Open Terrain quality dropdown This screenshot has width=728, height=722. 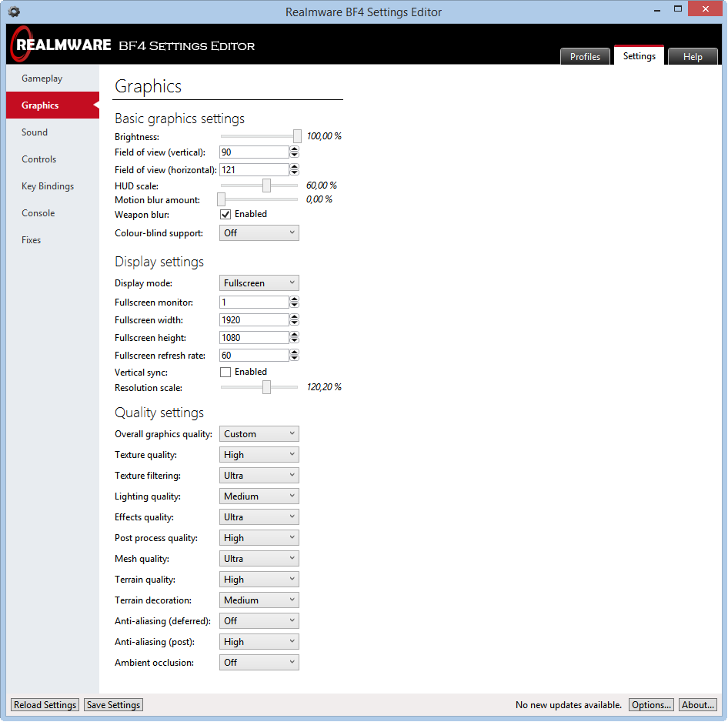point(259,579)
